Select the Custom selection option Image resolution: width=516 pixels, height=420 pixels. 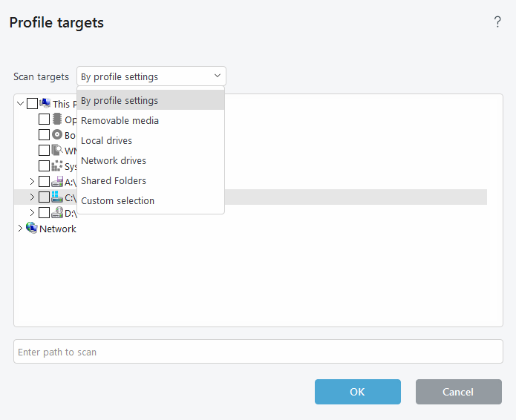coord(118,200)
